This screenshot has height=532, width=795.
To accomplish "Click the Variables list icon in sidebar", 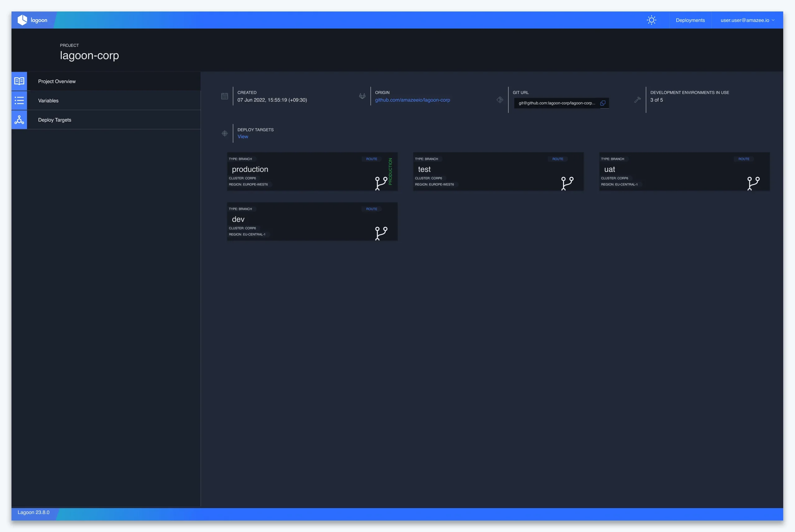I will [19, 101].
